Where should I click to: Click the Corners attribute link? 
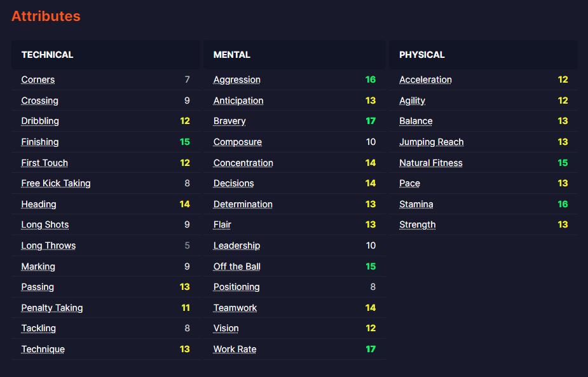[x=38, y=79]
